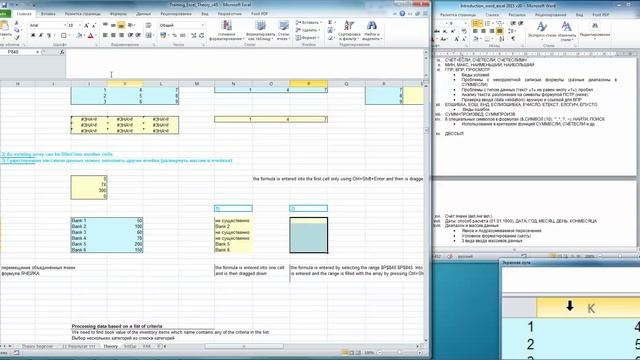This screenshot has height=360, width=640.
Task: Toggle italic formatting in Excel ribbon
Action: click(41, 36)
